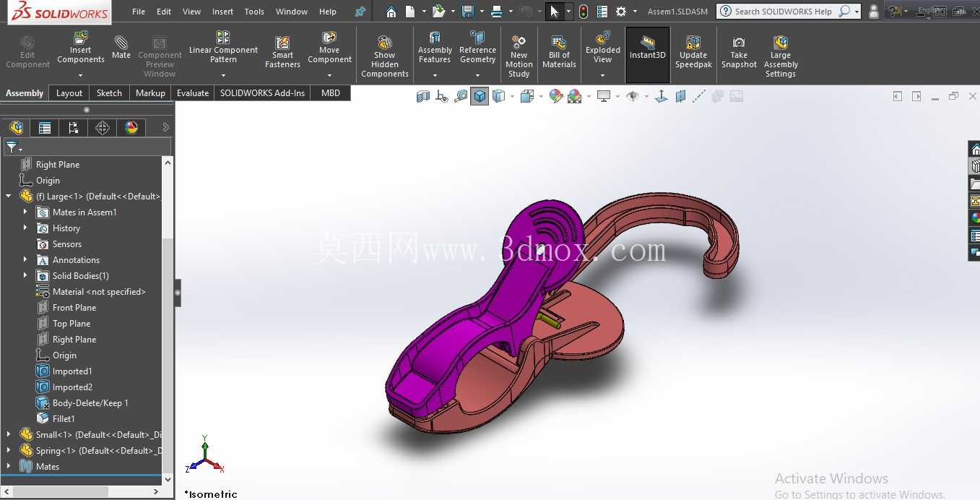This screenshot has width=980, height=500.
Task: Open Linear Component Pattern tool
Action: tap(223, 46)
